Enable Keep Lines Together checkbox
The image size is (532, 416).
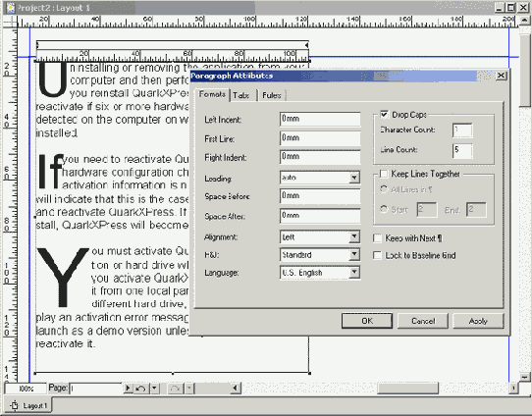384,174
